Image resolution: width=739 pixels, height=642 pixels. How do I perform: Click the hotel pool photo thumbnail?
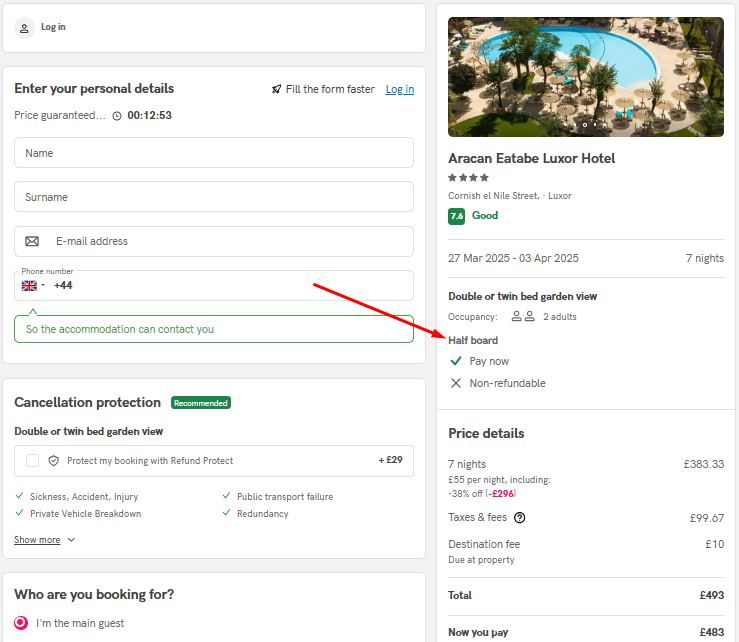(x=586, y=77)
